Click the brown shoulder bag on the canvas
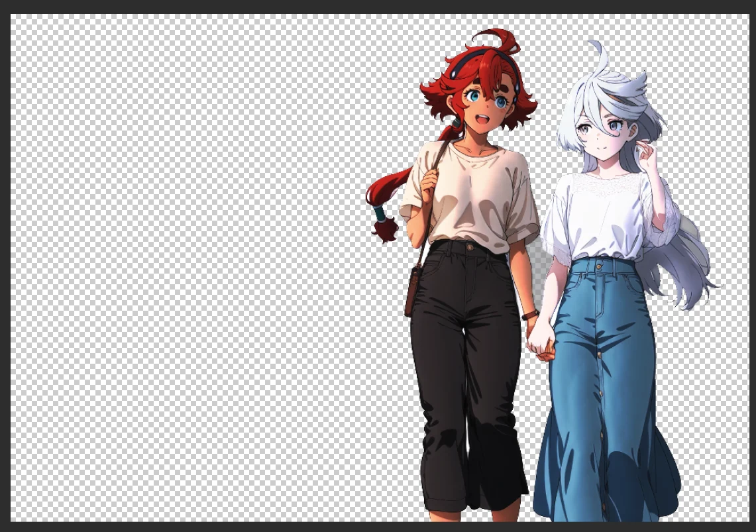Screen dimensions: 756x532 click(x=412, y=292)
